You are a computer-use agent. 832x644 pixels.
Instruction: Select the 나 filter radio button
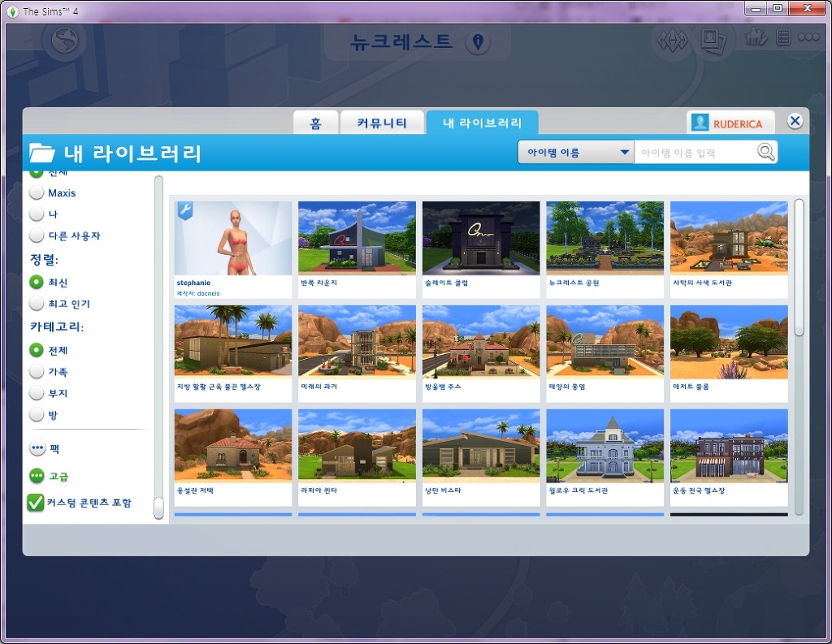[37, 214]
